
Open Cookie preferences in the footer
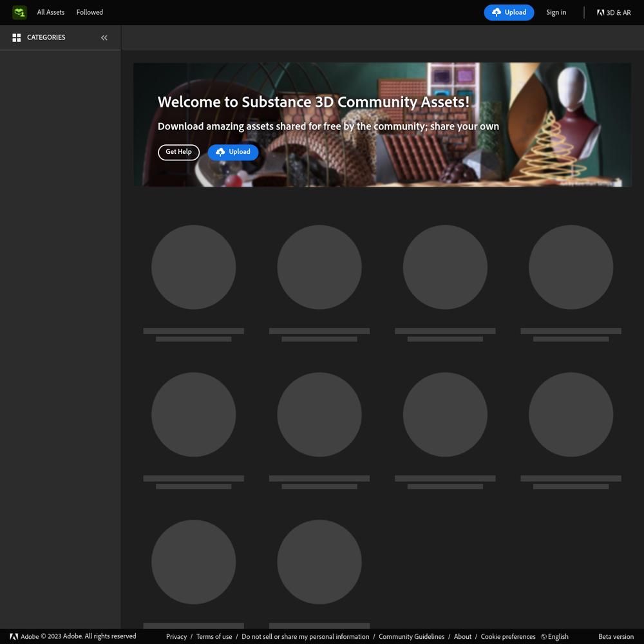[x=508, y=636]
